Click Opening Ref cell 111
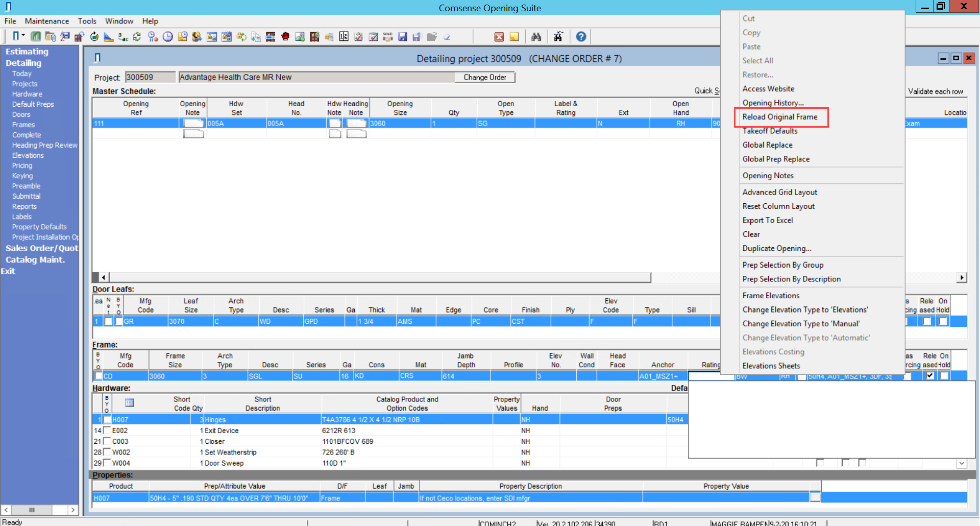980x526 pixels. coord(135,123)
